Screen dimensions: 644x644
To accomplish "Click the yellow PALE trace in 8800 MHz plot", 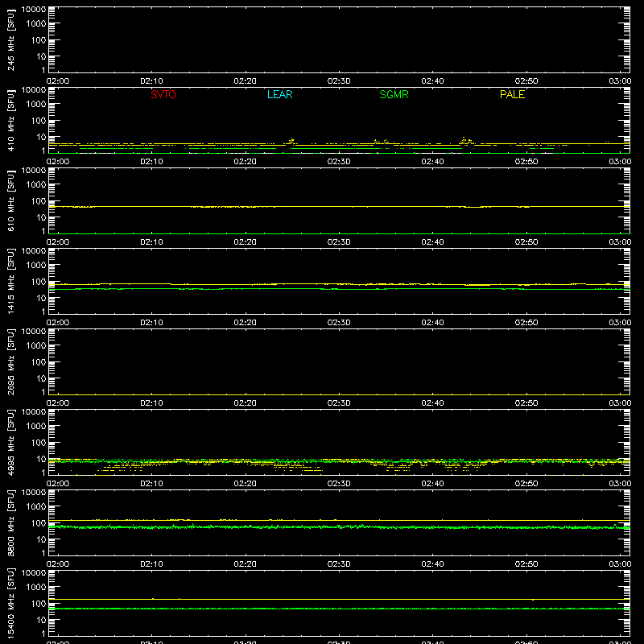I will pyautogui.click(x=339, y=520).
